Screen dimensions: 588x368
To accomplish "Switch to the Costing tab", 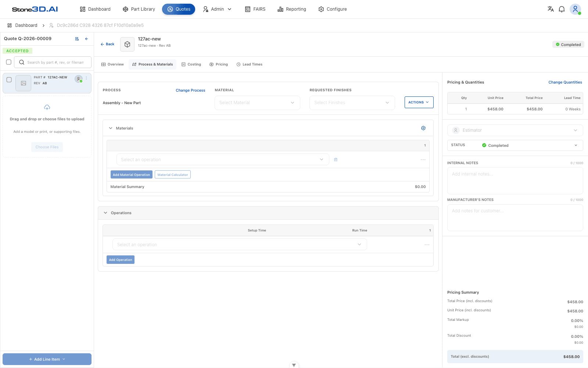I will click(191, 64).
